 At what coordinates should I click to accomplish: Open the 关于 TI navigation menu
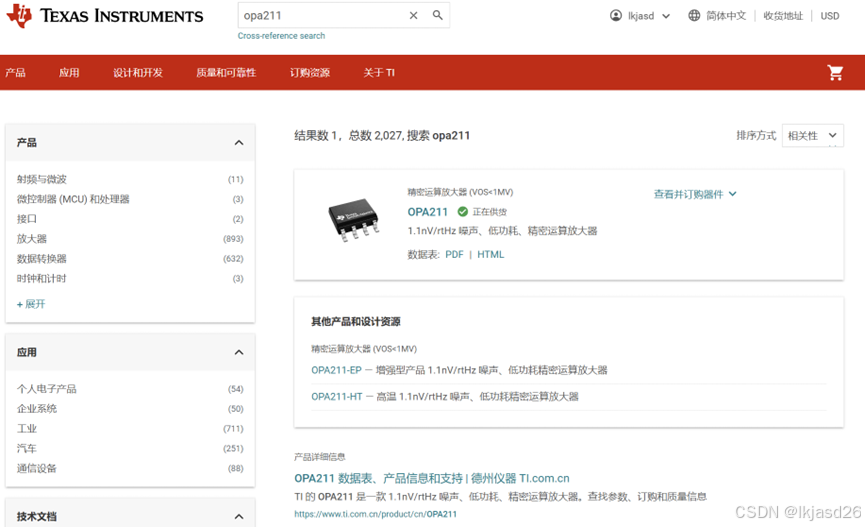click(379, 72)
